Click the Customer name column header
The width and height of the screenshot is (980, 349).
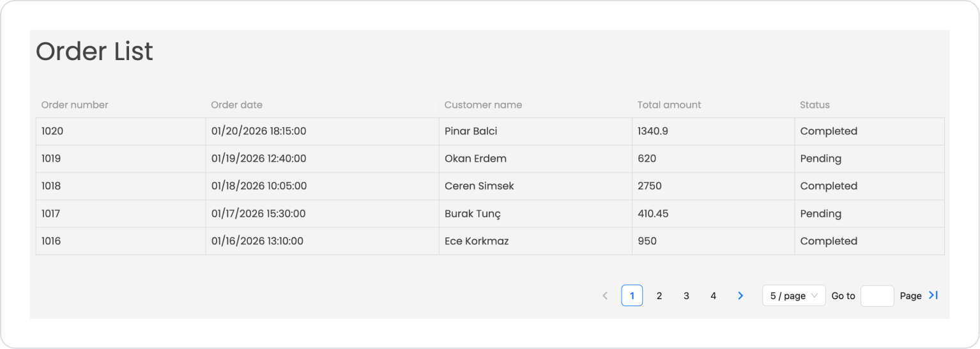[483, 105]
